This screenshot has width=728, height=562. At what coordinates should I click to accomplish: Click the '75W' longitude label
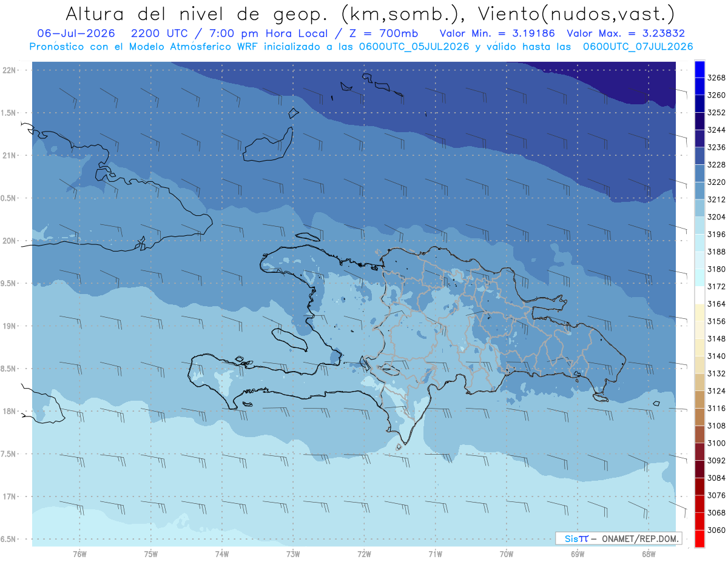point(151,553)
